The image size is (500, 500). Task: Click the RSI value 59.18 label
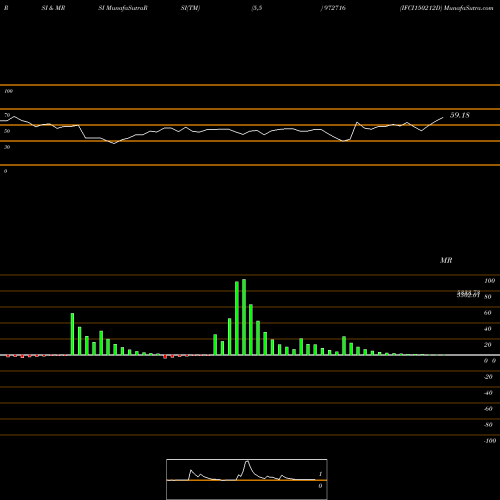click(460, 115)
